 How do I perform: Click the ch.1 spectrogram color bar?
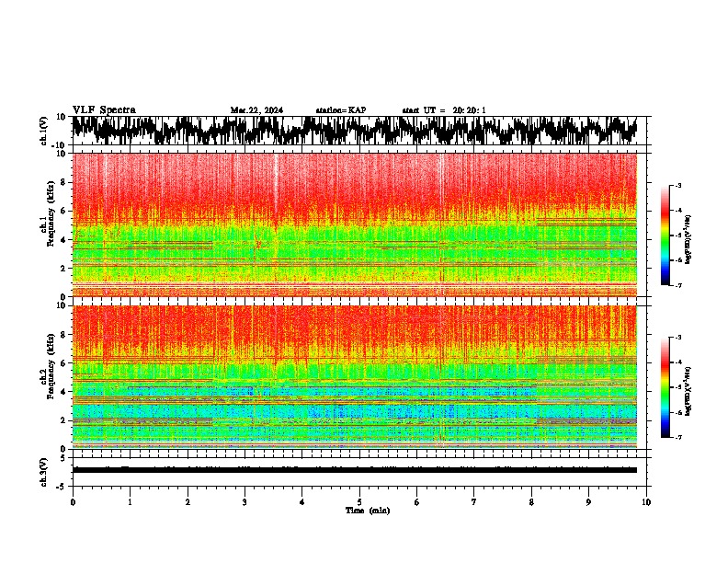pos(665,236)
